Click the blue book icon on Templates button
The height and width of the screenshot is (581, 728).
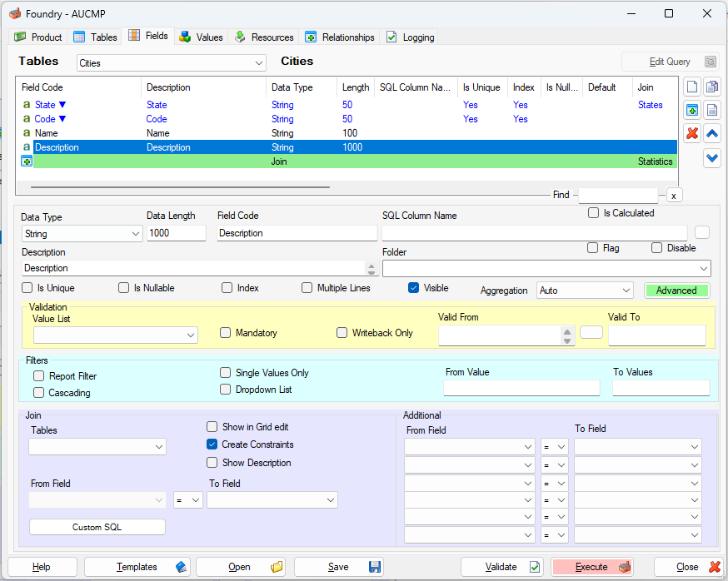pyautogui.click(x=181, y=567)
